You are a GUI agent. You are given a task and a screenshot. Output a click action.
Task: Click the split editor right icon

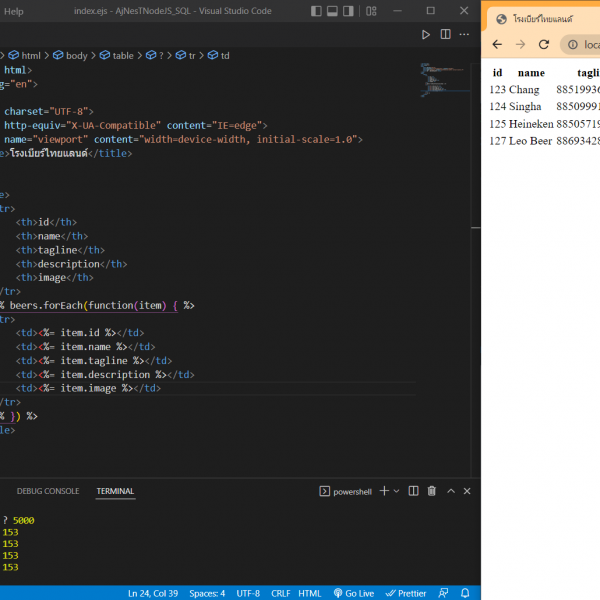pyautogui.click(x=446, y=34)
